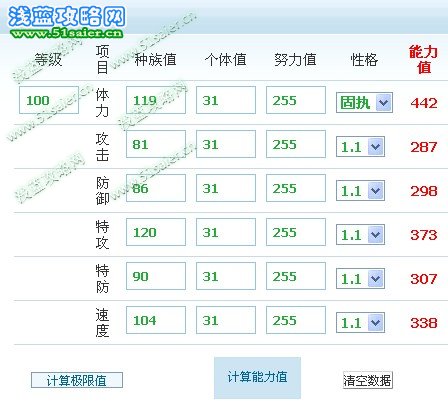Focus the 等级 level field showing 100

(49, 100)
